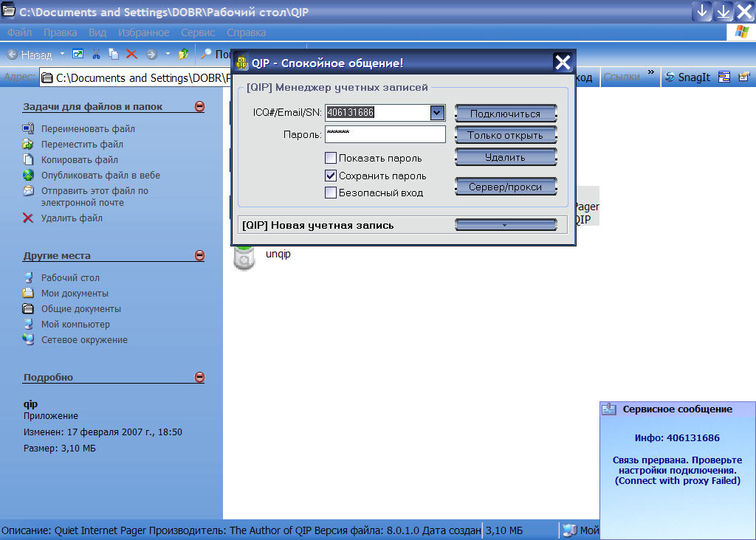The width and height of the screenshot is (756, 540).
Task: Click the Up folder toolbar icon
Action: coord(183,54)
